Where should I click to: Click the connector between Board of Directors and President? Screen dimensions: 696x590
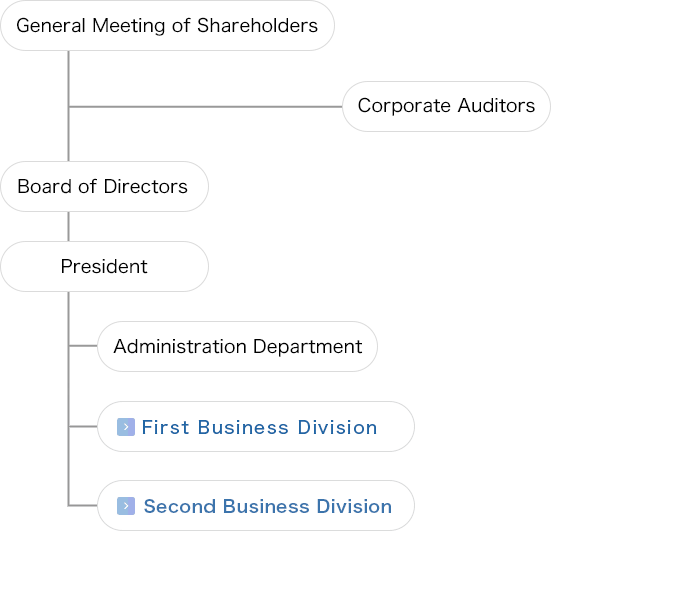point(68,226)
